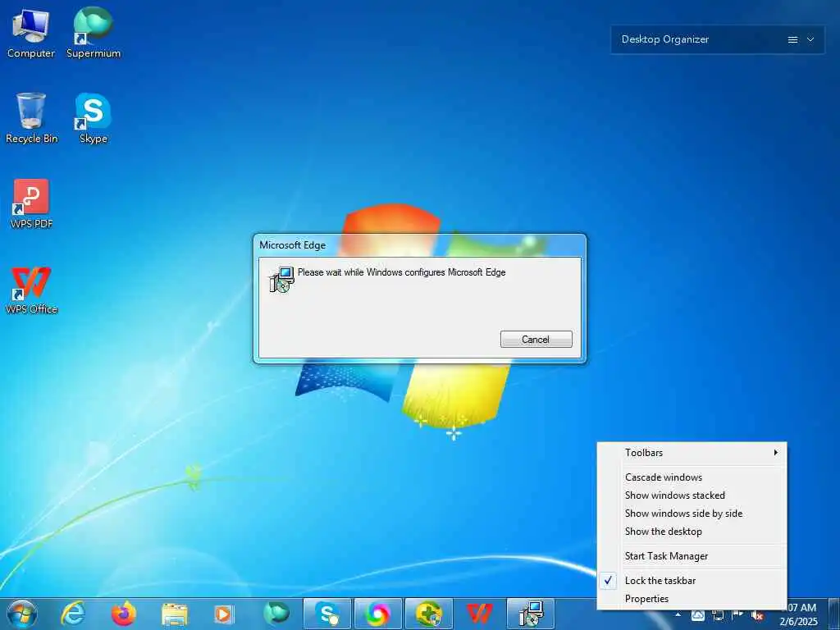Select the WPS PDF desktop shortcut
Viewport: 840px width, 630px height.
[x=31, y=203]
